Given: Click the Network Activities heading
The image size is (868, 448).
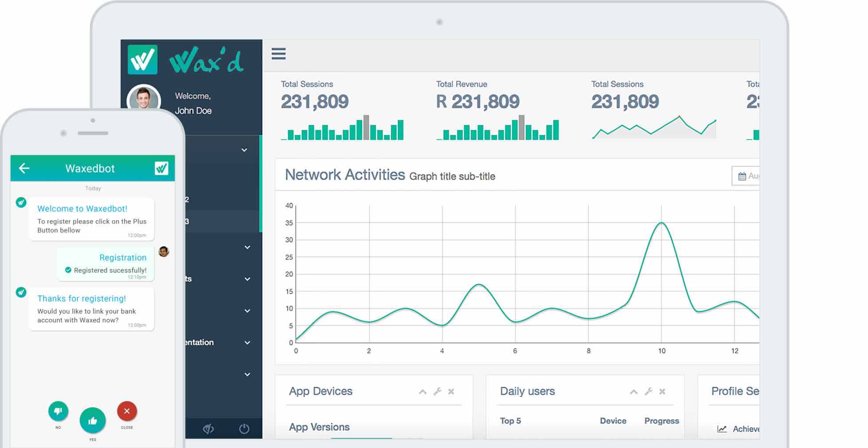Looking at the screenshot, I should click(x=345, y=175).
